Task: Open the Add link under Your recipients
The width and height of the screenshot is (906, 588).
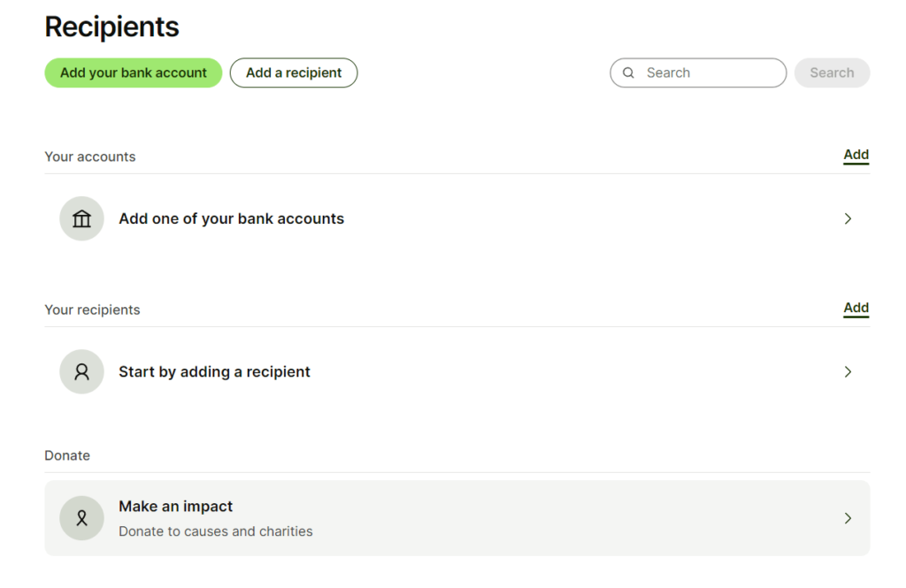Action: (x=856, y=308)
